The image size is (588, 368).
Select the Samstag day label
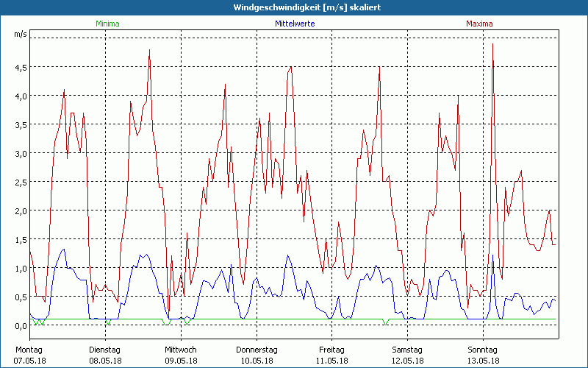407,350
